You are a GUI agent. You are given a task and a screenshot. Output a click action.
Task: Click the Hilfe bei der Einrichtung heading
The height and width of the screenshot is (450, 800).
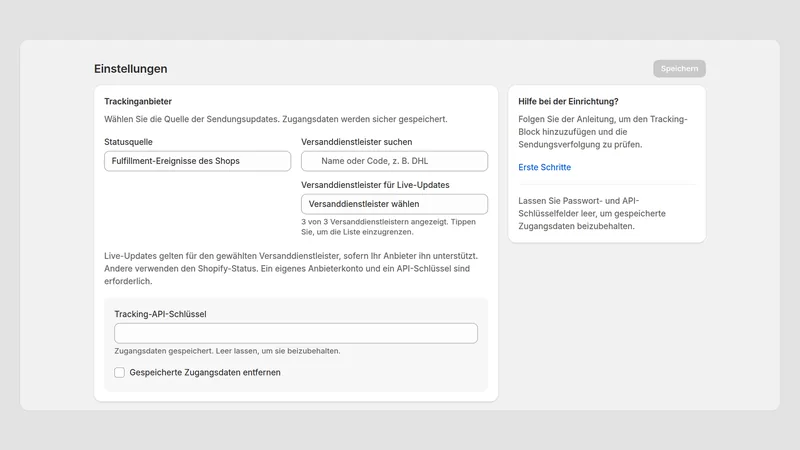(x=568, y=102)
